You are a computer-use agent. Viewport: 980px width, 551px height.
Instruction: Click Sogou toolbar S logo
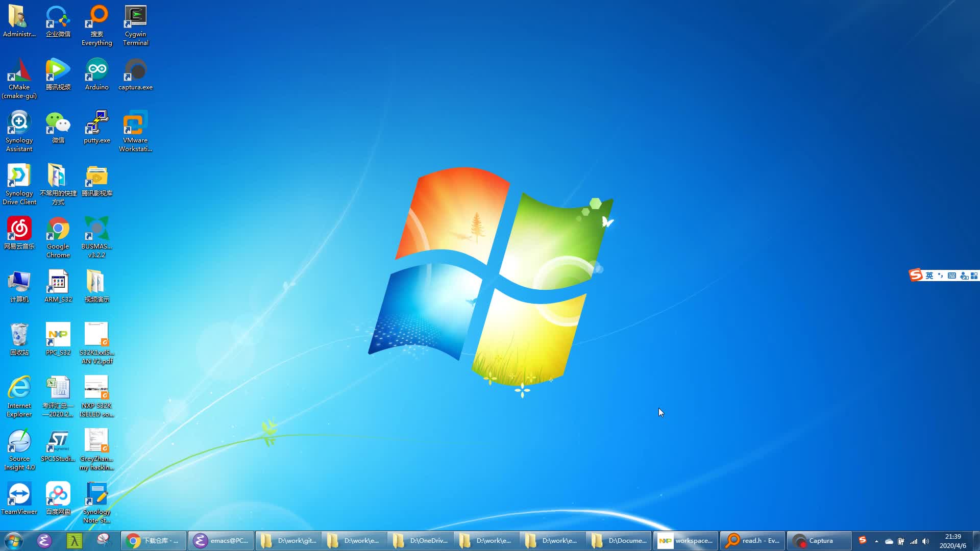click(x=916, y=275)
